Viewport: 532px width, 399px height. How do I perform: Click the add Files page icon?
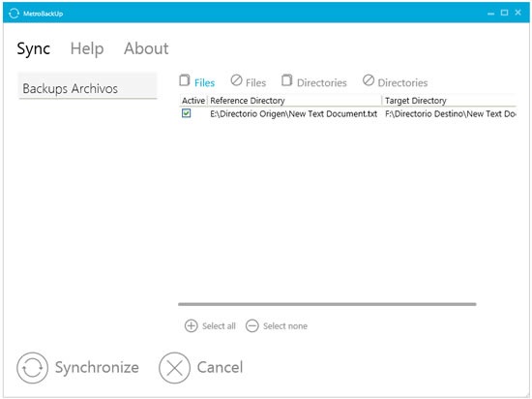click(x=184, y=80)
